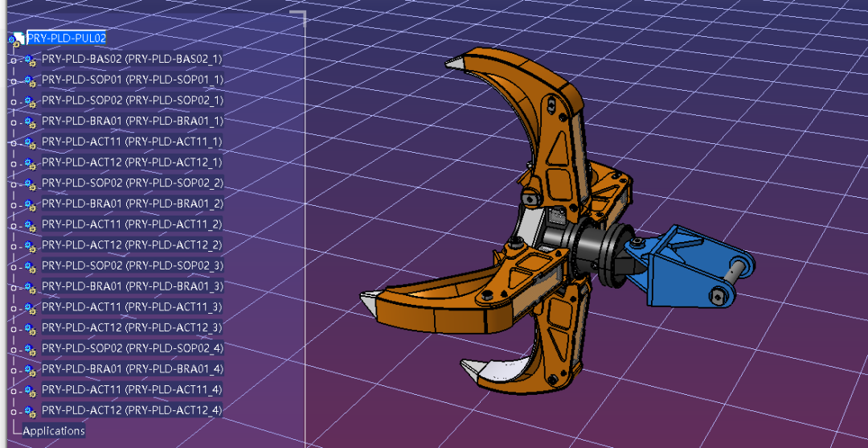Select PRY-PLD-BRA01 (PRY-PLD-BRA01_1) label
This screenshot has width=868, height=448.
[x=133, y=121]
